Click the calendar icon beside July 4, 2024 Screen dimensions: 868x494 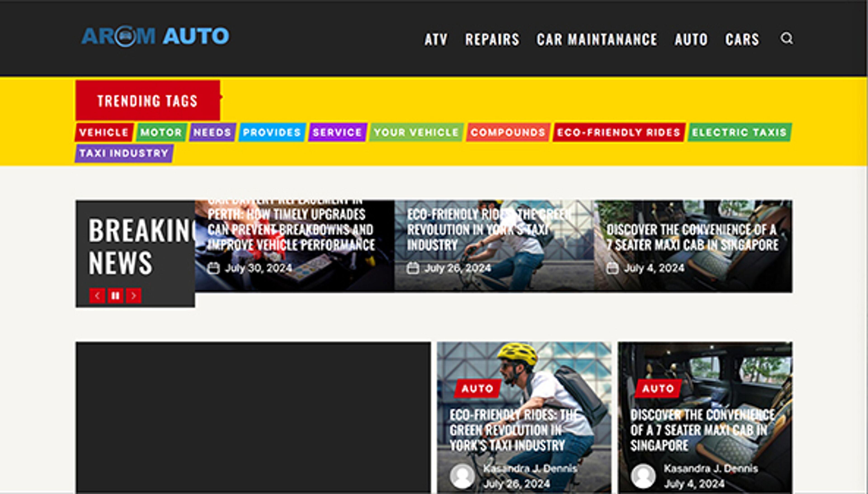tap(613, 268)
